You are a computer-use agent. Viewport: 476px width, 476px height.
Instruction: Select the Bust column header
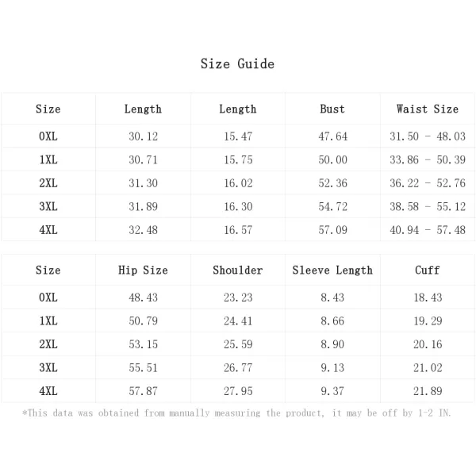[332, 109]
